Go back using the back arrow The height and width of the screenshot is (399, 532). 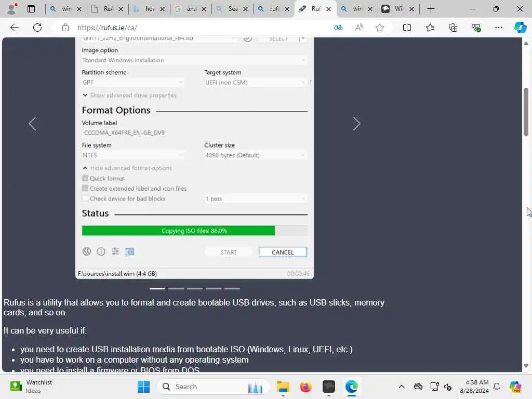point(15,28)
